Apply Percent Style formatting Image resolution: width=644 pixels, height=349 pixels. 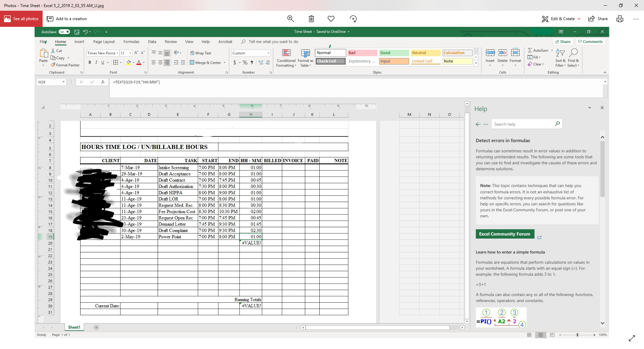(245, 62)
